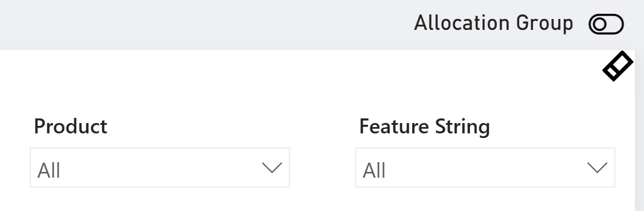Toggle the Allocation Group switch
Screen dimensions: 644x211
pyautogui.click(x=606, y=24)
